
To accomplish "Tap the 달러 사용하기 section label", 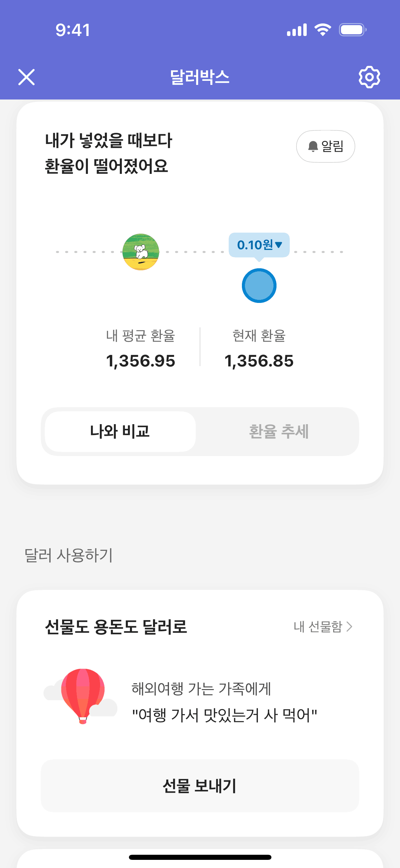I will (x=69, y=555).
